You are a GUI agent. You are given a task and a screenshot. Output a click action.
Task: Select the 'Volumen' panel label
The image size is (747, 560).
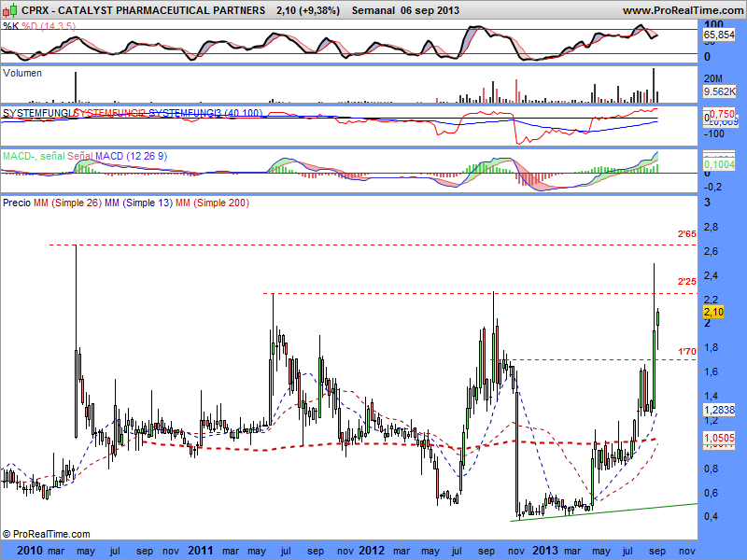(22, 74)
